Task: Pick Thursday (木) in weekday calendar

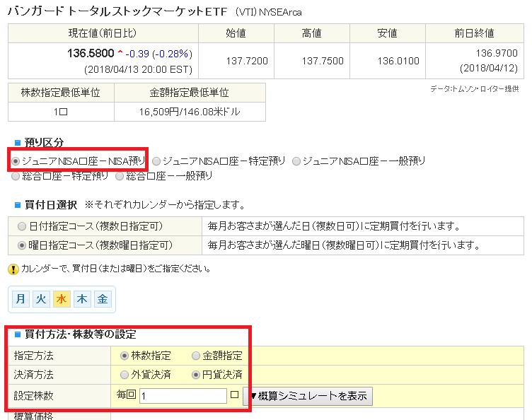Action: [82, 299]
